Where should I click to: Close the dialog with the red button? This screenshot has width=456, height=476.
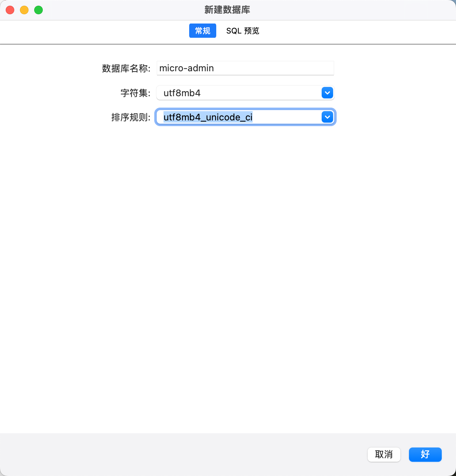click(x=10, y=10)
